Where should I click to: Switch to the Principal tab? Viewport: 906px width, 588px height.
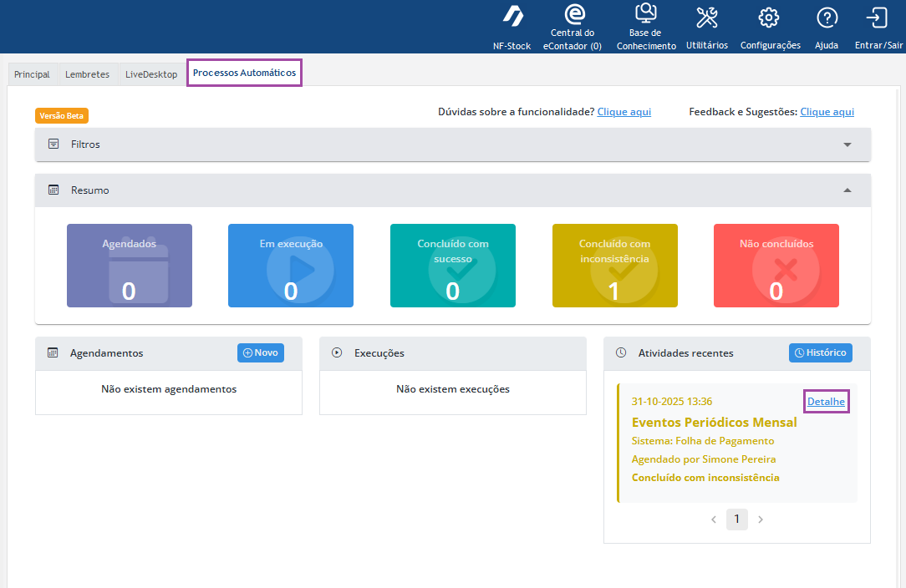[32, 74]
